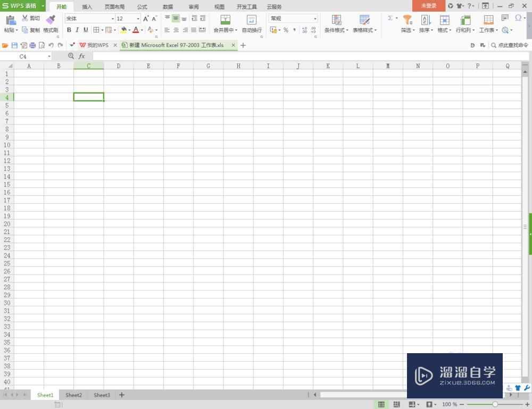
Task: Switch to Sheet3 tab
Action: pyautogui.click(x=102, y=395)
